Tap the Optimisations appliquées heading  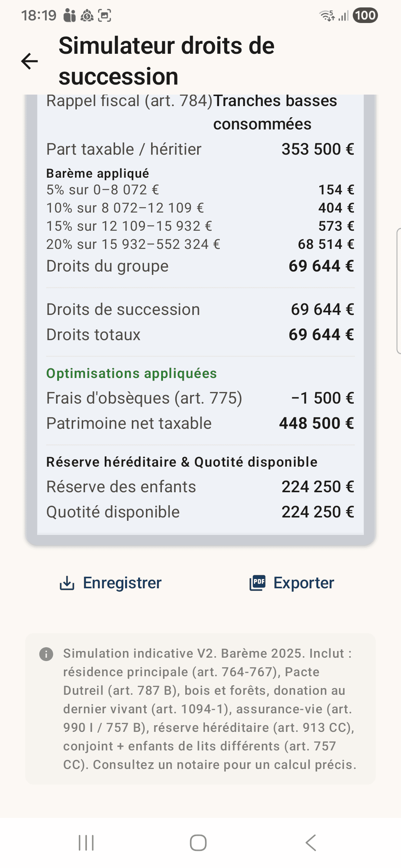[131, 373]
